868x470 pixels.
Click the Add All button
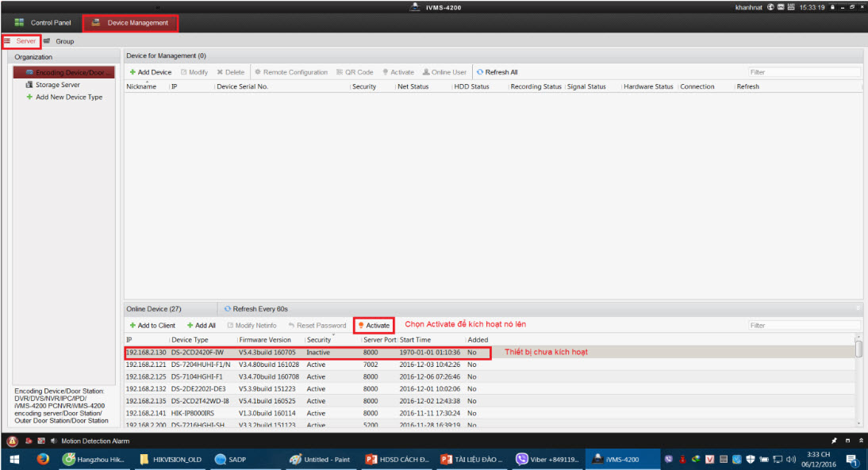[202, 326]
